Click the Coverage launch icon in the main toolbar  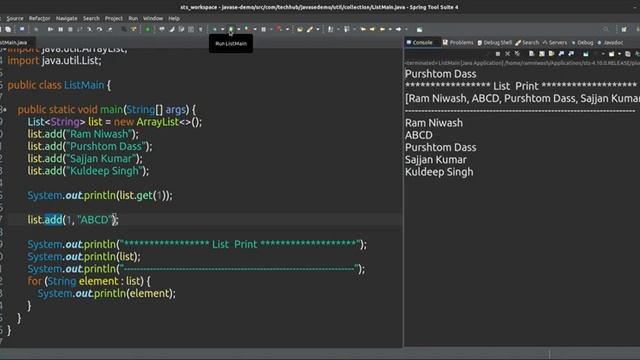[247, 29]
